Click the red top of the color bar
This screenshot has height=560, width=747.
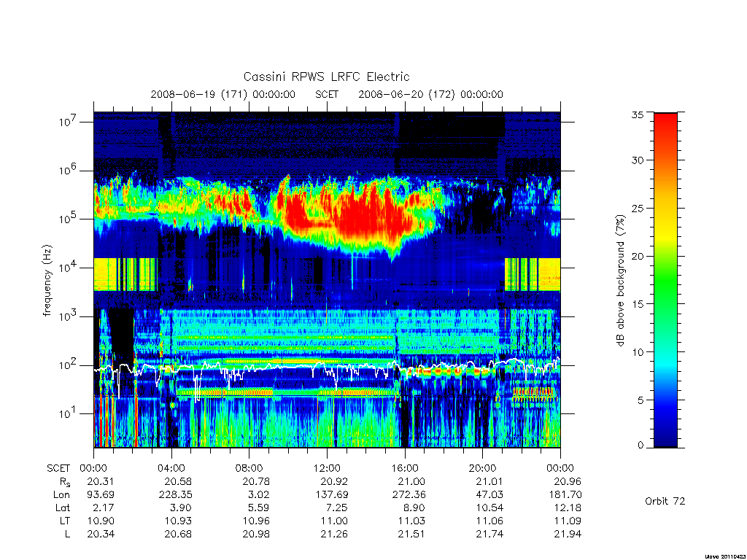(665, 119)
